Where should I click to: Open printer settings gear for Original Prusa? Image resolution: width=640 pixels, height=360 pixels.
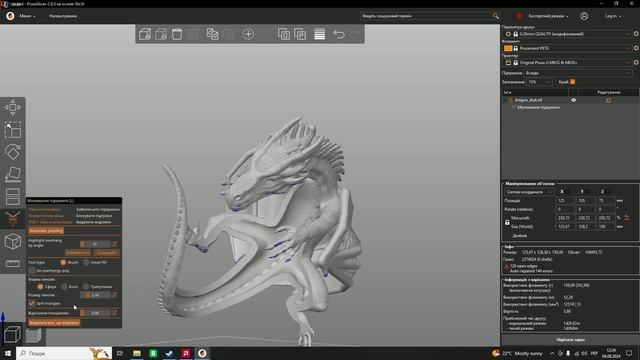coord(636,62)
